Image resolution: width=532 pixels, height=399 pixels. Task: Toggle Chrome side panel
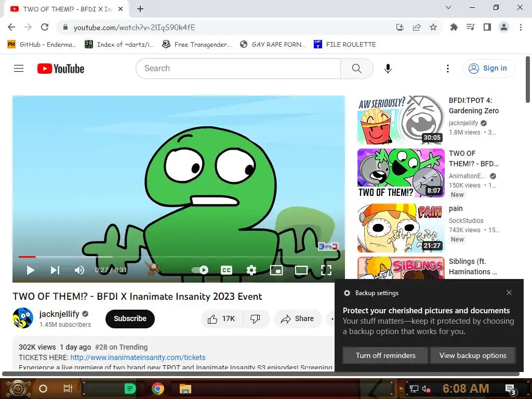[x=487, y=27]
